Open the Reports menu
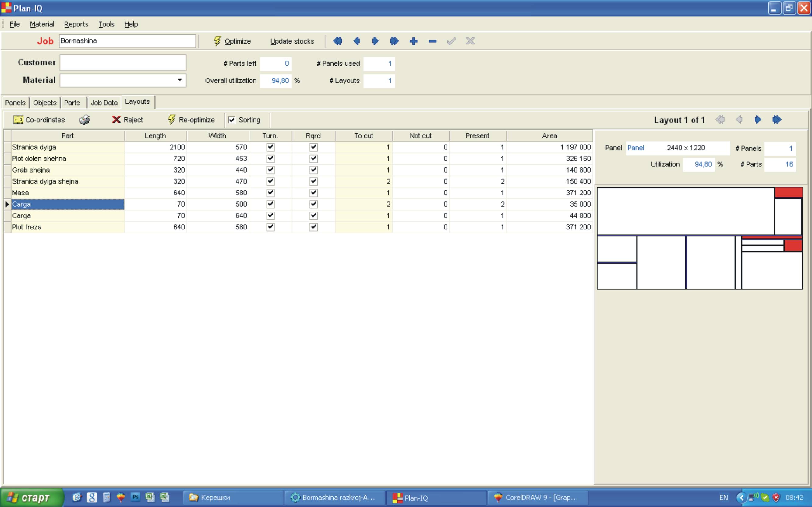 tap(76, 24)
